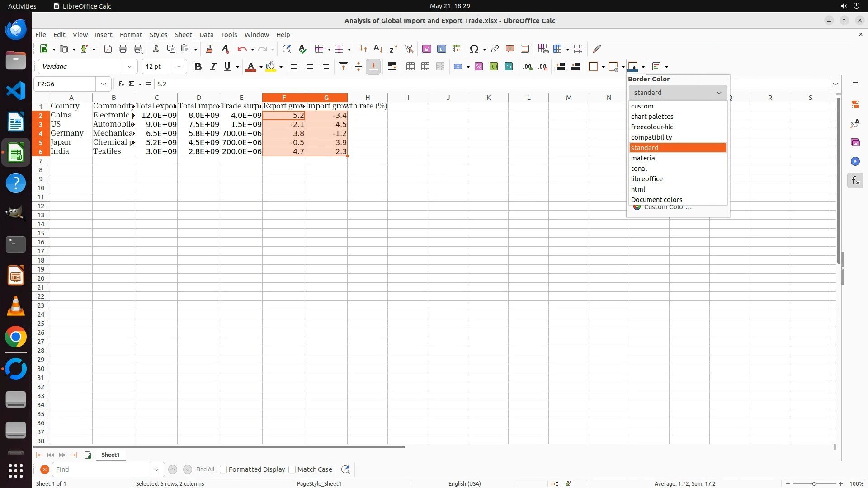Select the tonal palette option
The image size is (868, 488).
tap(639, 169)
